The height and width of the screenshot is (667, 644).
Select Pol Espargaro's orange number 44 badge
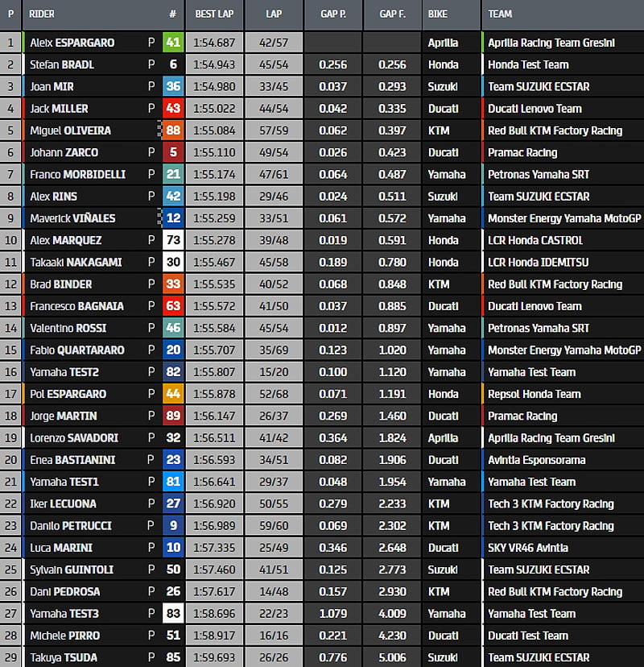[173, 394]
